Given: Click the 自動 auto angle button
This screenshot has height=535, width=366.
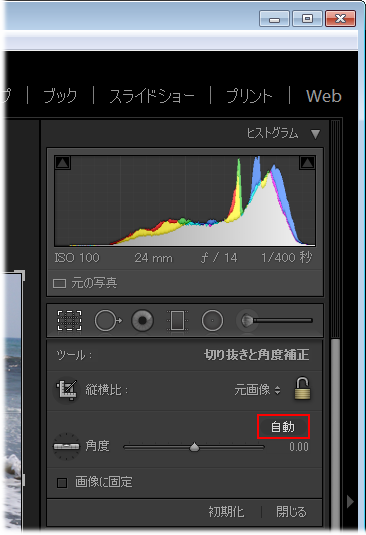Looking at the screenshot, I should coord(283,426).
